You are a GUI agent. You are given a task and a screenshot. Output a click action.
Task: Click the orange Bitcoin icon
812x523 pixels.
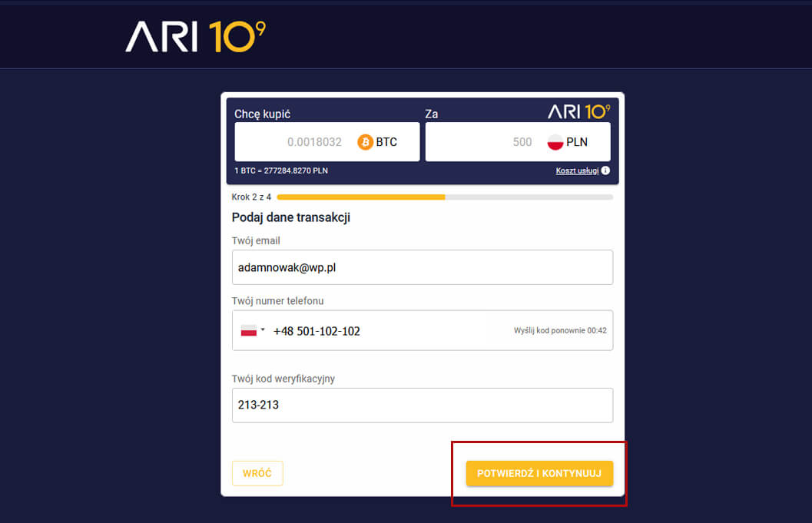(365, 142)
